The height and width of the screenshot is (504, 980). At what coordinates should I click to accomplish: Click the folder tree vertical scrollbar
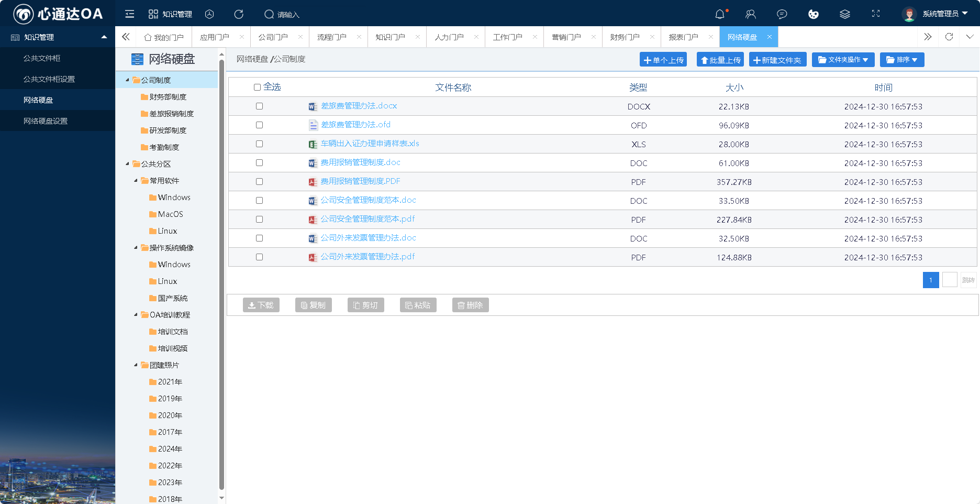pyautogui.click(x=221, y=275)
